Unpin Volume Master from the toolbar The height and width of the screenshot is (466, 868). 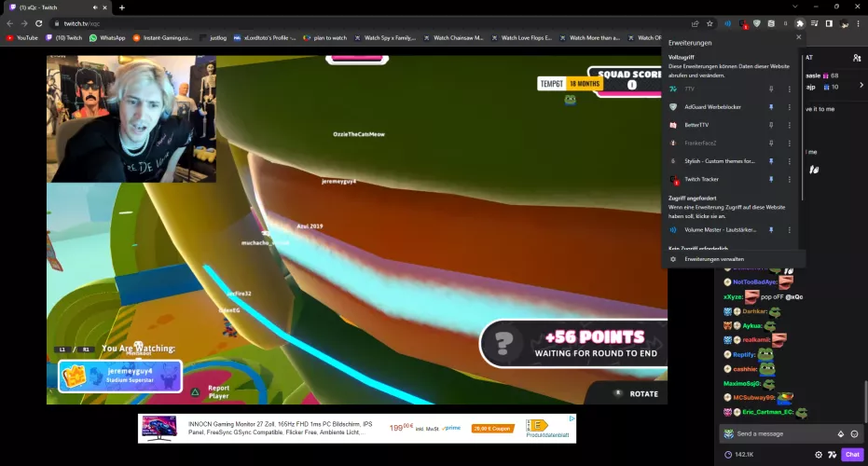point(771,229)
